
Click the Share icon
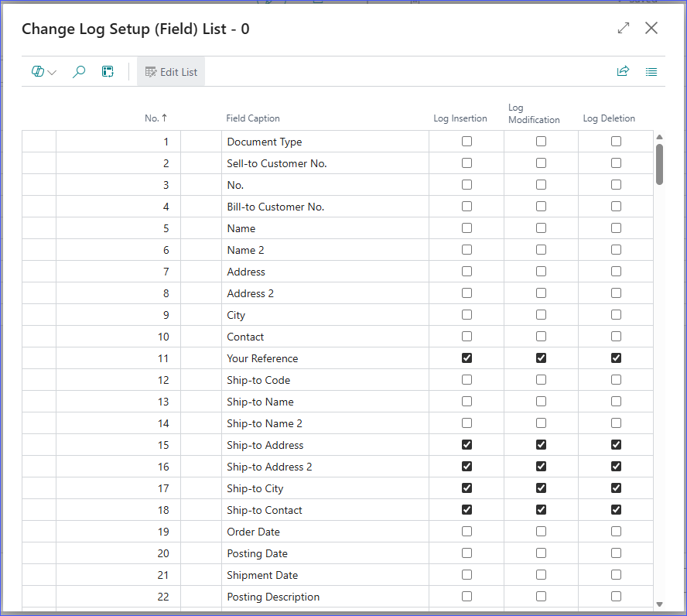point(623,72)
